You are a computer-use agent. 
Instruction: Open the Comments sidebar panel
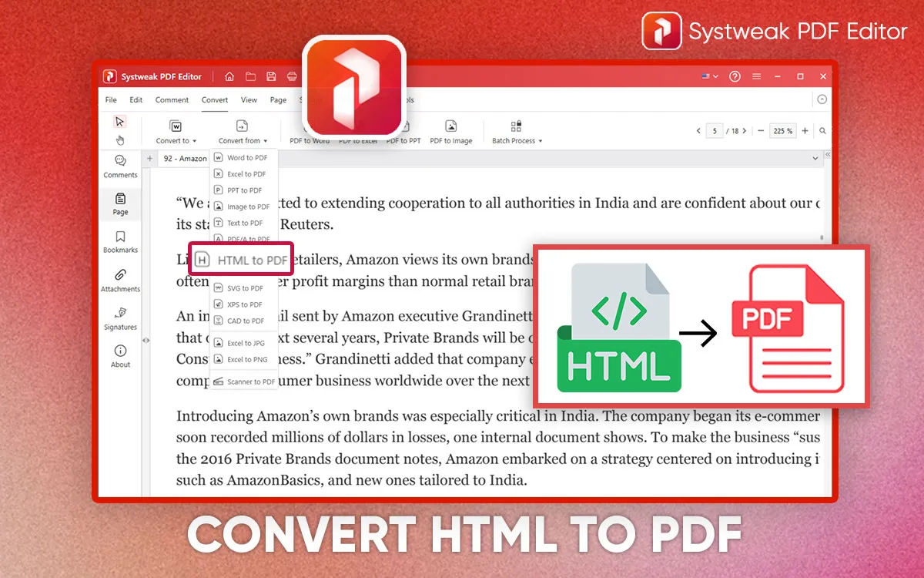[120, 166]
